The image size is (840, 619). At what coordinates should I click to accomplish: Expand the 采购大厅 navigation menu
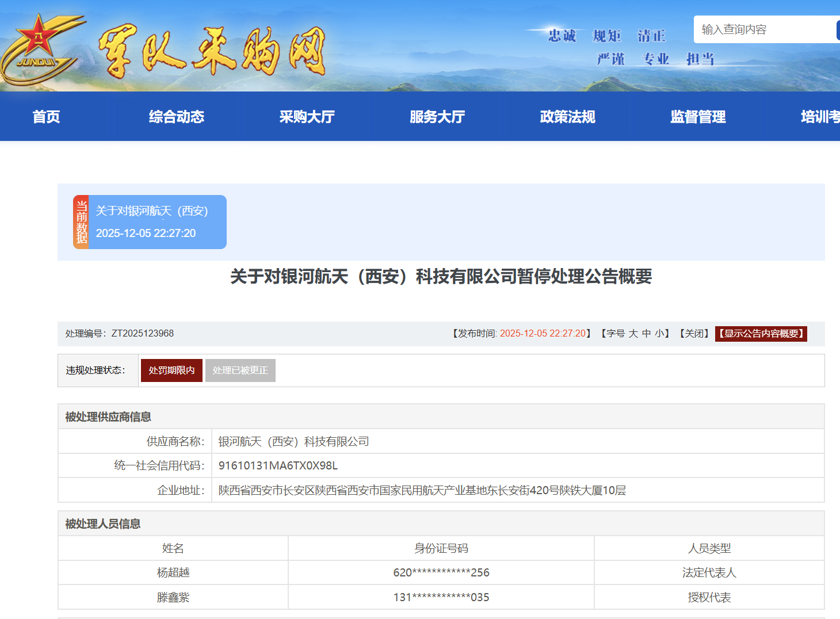click(x=307, y=117)
